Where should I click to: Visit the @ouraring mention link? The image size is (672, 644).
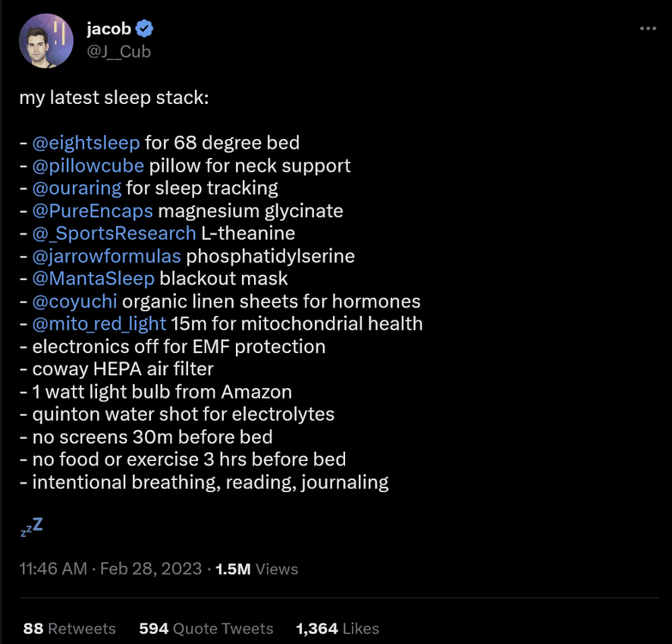[76, 187]
